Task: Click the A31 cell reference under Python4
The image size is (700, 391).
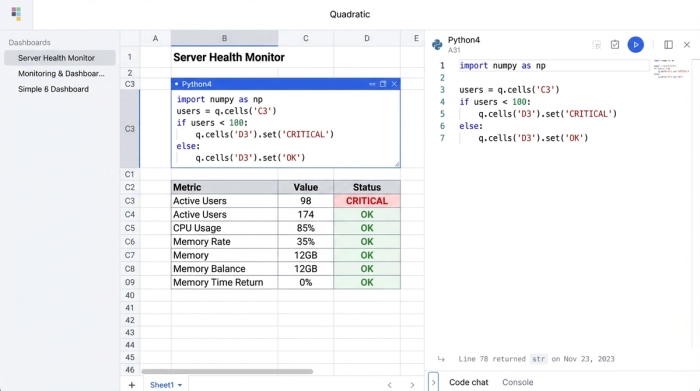Action: (454, 50)
